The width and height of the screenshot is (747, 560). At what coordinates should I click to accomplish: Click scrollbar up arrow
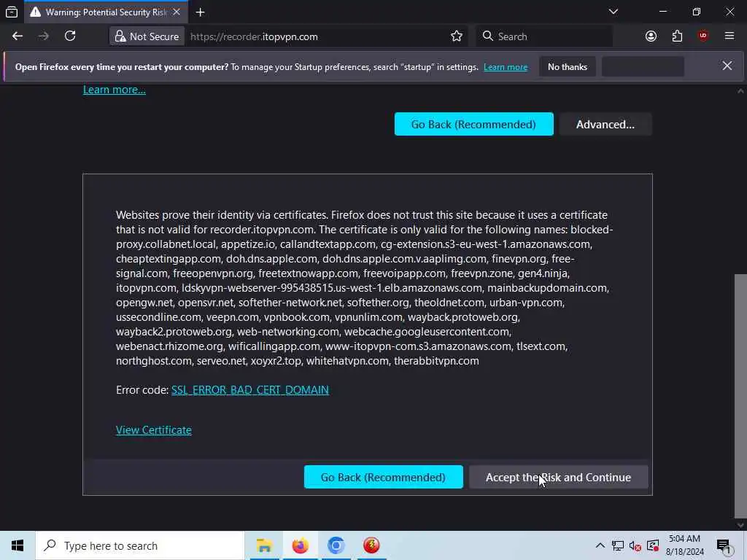[x=740, y=91]
